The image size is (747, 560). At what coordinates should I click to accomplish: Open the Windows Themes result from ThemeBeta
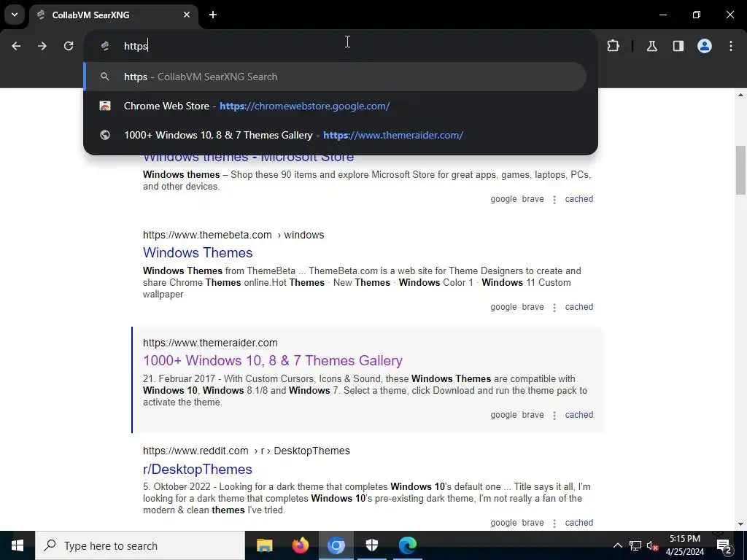(198, 252)
